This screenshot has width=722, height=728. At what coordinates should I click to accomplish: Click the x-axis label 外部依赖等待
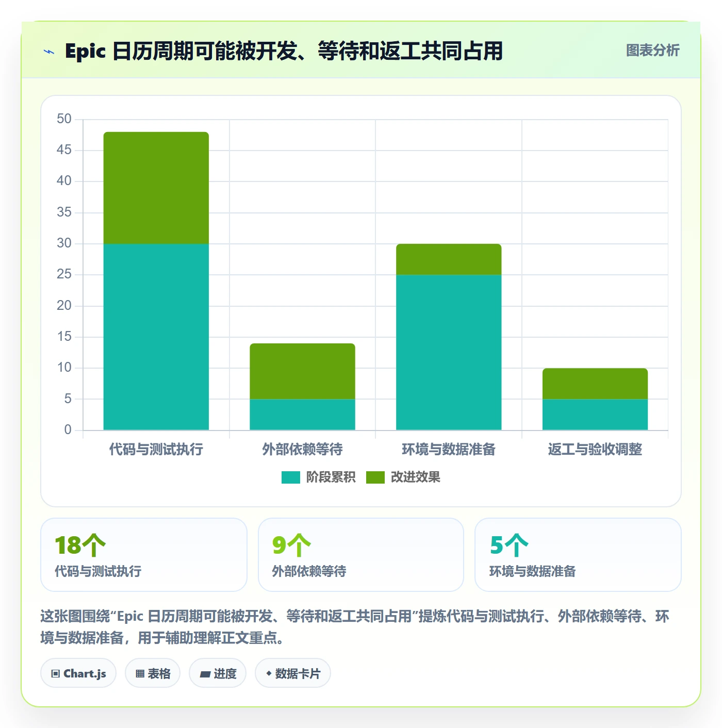[303, 450]
